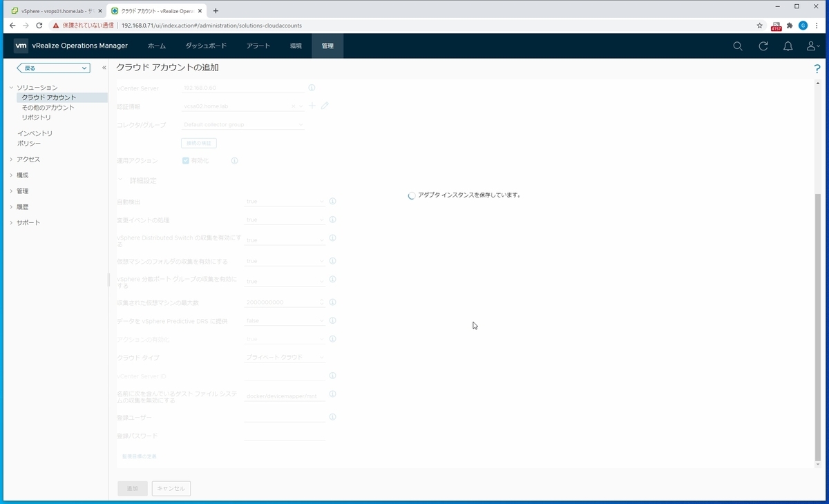Viewport: 829px width, 504px height.
Task: Show info for the vCenter Server field
Action: coord(312,88)
